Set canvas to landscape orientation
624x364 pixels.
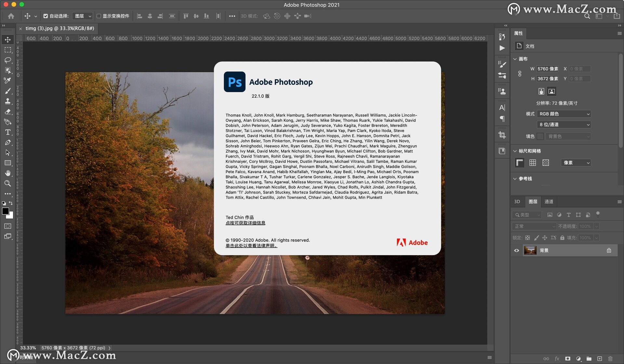coord(552,91)
